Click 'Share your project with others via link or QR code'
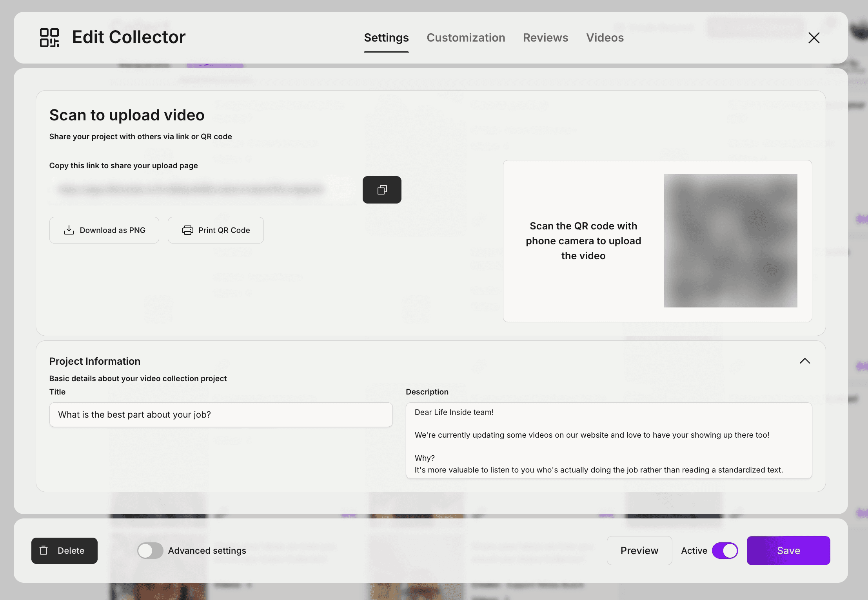Viewport: 868px width, 600px height. tap(140, 136)
